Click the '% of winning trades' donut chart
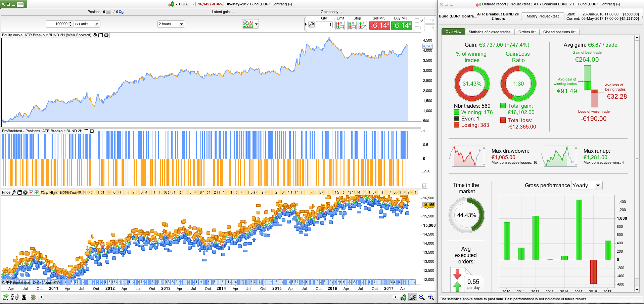 472,84
